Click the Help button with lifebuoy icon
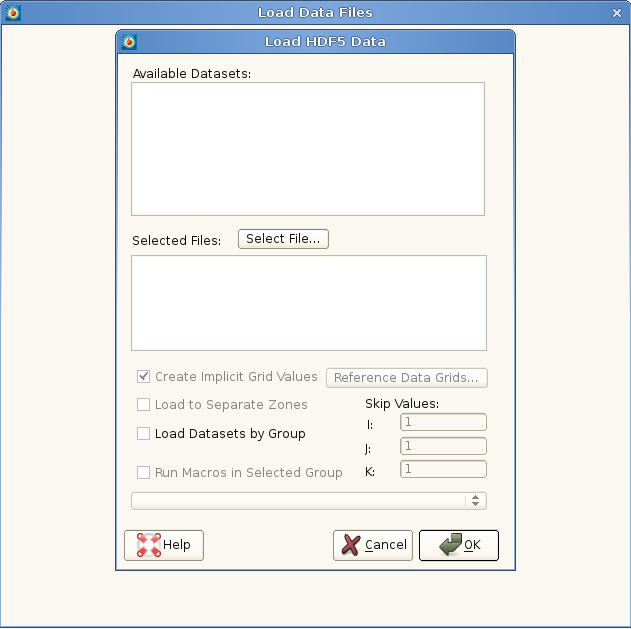The width and height of the screenshot is (631, 629). tap(164, 545)
